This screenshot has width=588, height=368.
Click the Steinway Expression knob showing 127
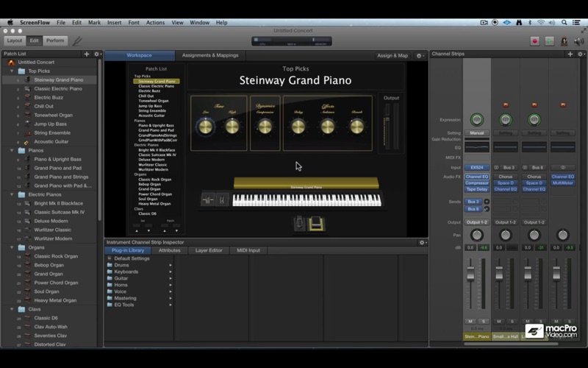pos(476,120)
